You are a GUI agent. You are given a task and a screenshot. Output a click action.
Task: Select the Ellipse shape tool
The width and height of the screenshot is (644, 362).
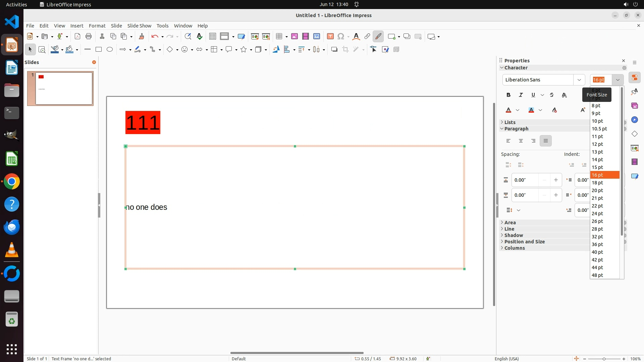click(110, 50)
